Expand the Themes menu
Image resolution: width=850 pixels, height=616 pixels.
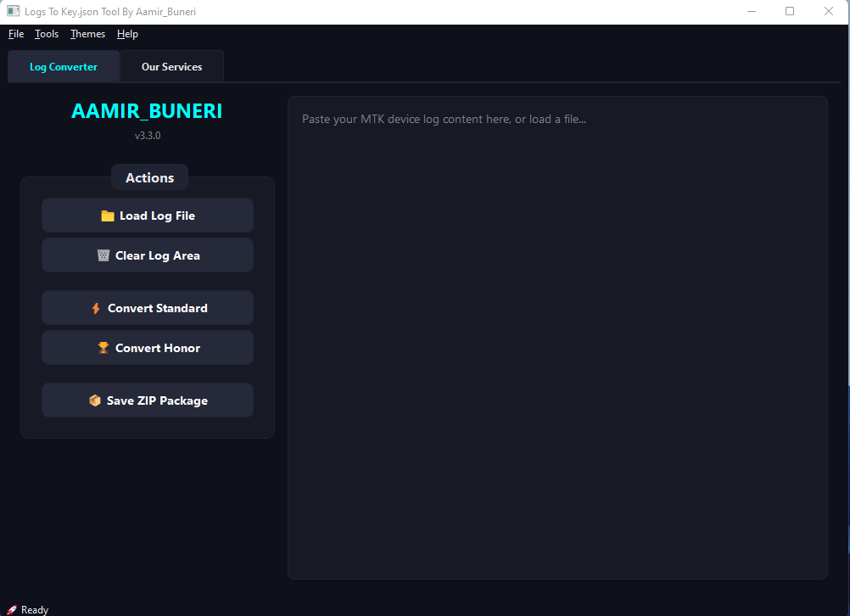click(87, 34)
